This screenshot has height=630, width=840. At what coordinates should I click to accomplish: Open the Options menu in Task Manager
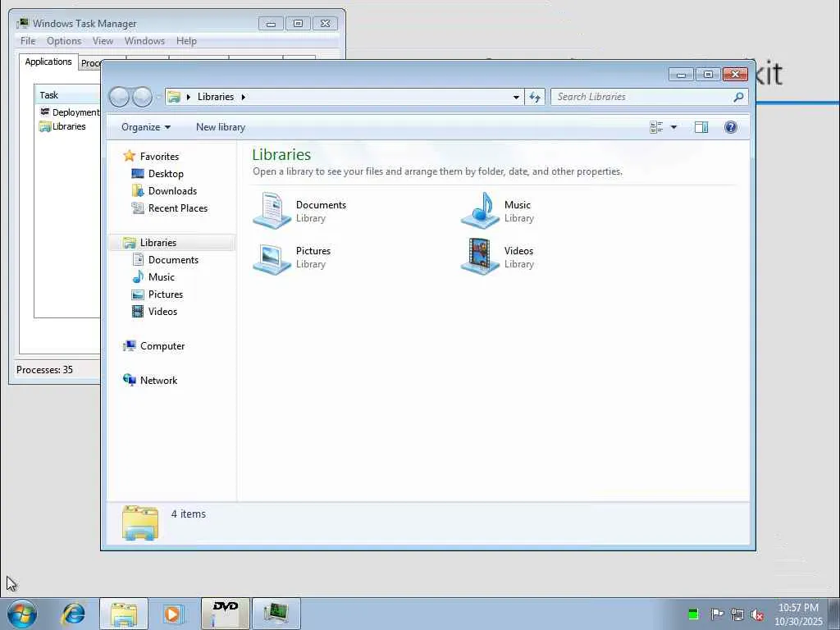64,41
